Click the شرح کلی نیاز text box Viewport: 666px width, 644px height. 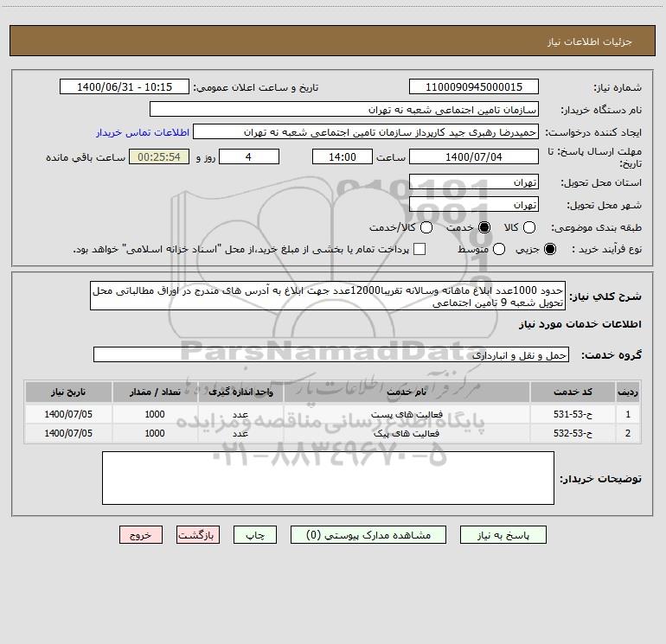coord(328,296)
